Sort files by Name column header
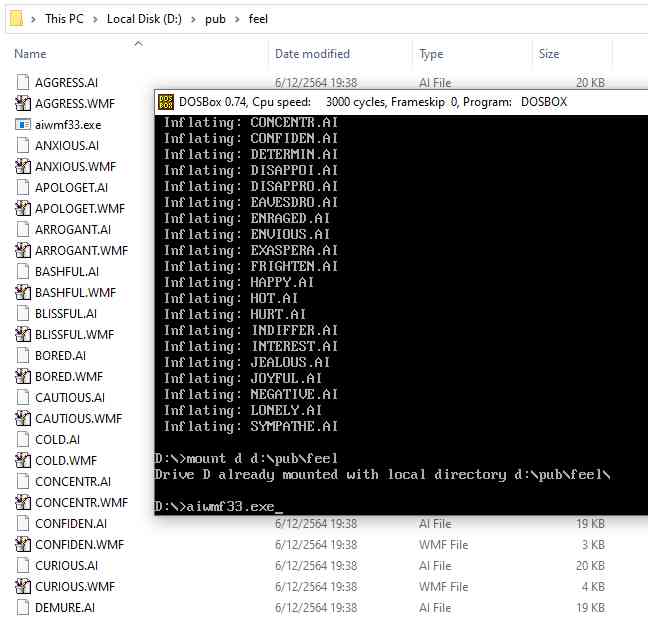Screen dimensions: 648x625 pyautogui.click(x=30, y=54)
